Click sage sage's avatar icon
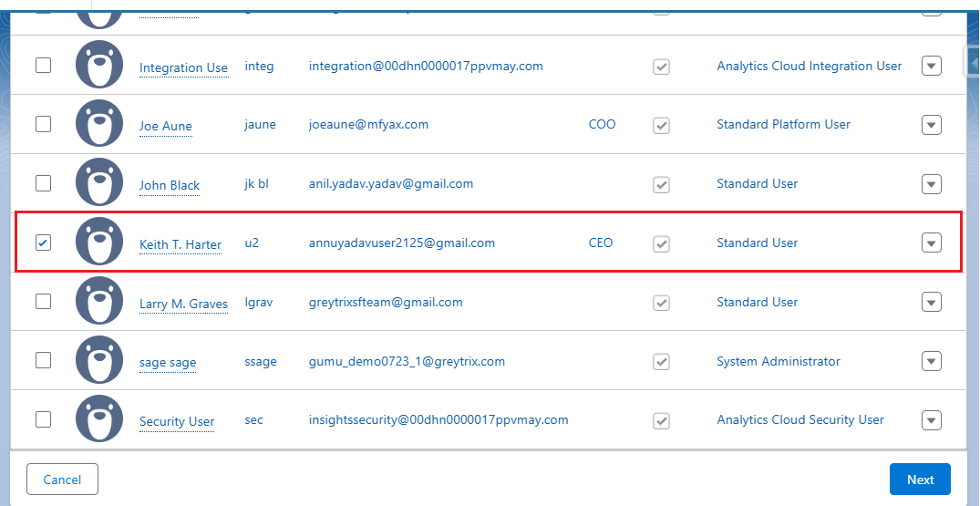This screenshot has width=980, height=506. point(99,361)
